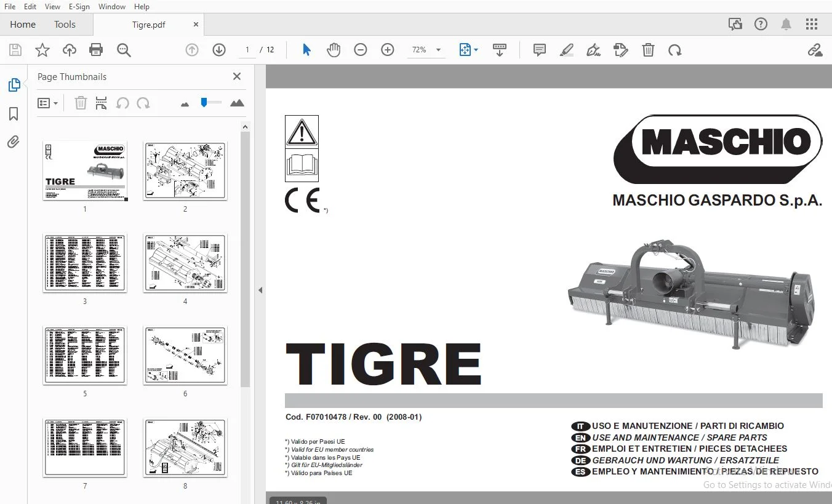This screenshot has height=504, width=832.
Task: Select the page 6 thumbnail
Action: tap(185, 355)
